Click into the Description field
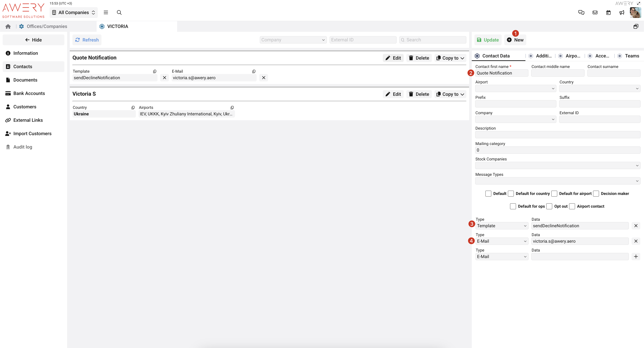Image resolution: width=644 pixels, height=348 pixels. [x=557, y=135]
